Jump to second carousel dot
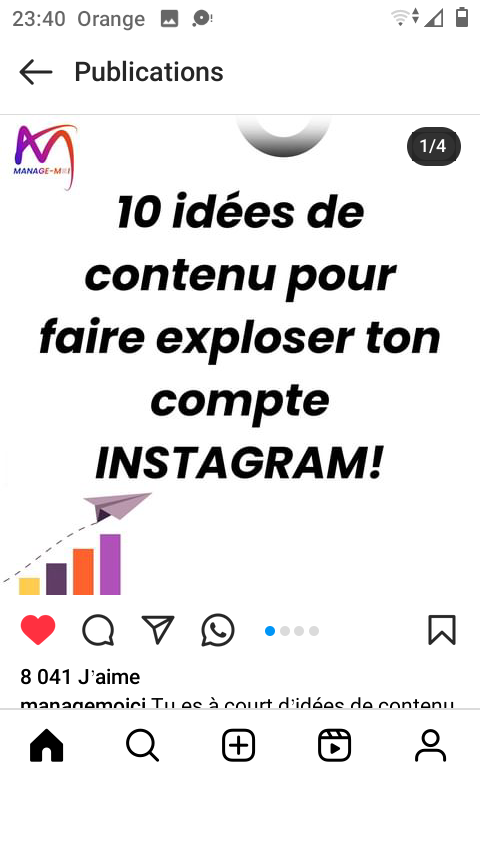This screenshot has height=854, width=480. tap(284, 631)
